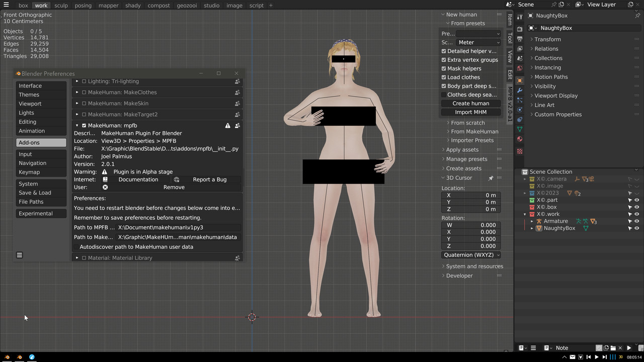Click the Create human button
Image resolution: width=644 pixels, height=362 pixels.
coord(471,104)
